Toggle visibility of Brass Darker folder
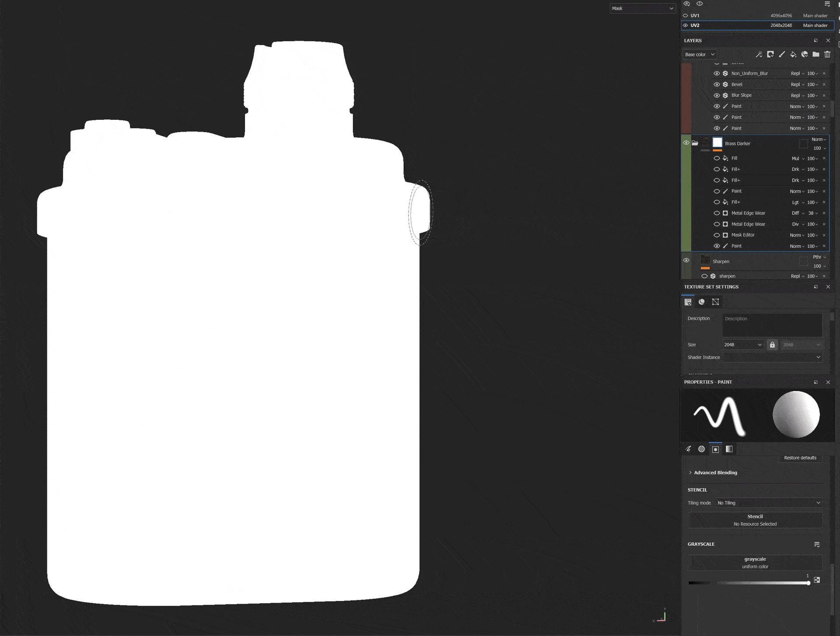Viewport: 840px width, 636px height. click(x=686, y=143)
